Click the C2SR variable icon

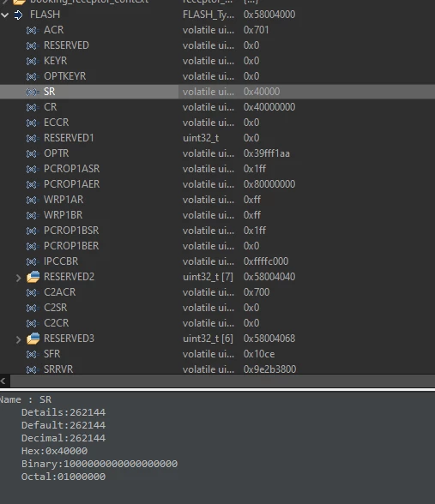click(x=33, y=308)
